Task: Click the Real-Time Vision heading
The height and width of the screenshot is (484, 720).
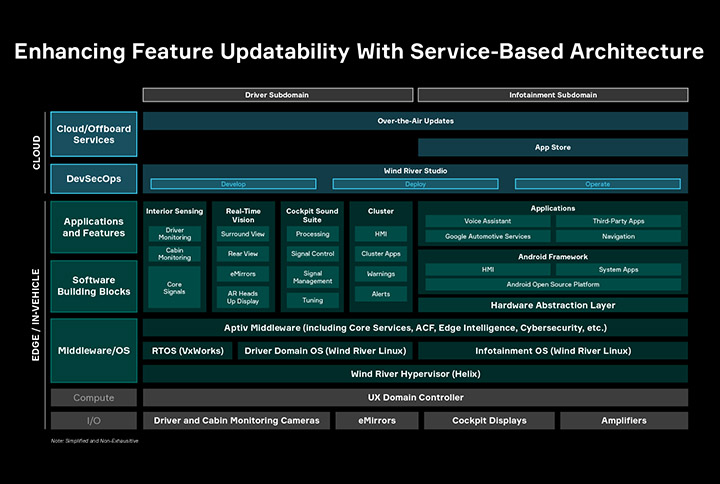Action: tap(243, 215)
